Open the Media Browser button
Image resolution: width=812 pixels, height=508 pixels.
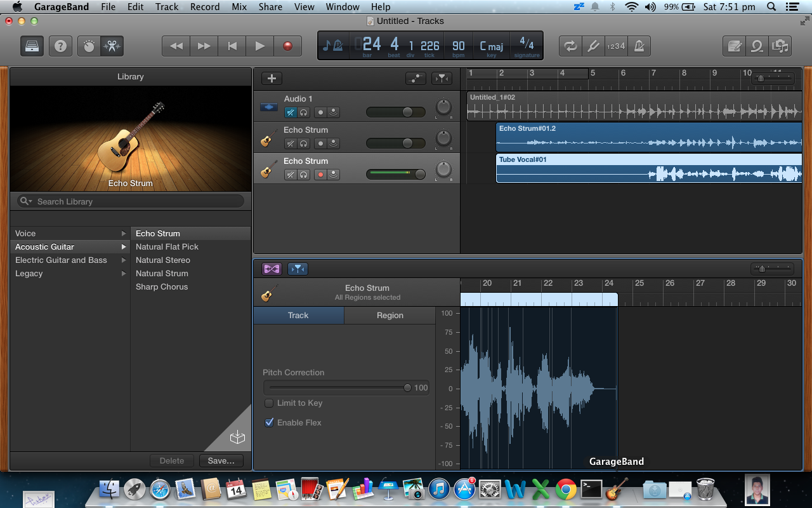click(x=780, y=46)
